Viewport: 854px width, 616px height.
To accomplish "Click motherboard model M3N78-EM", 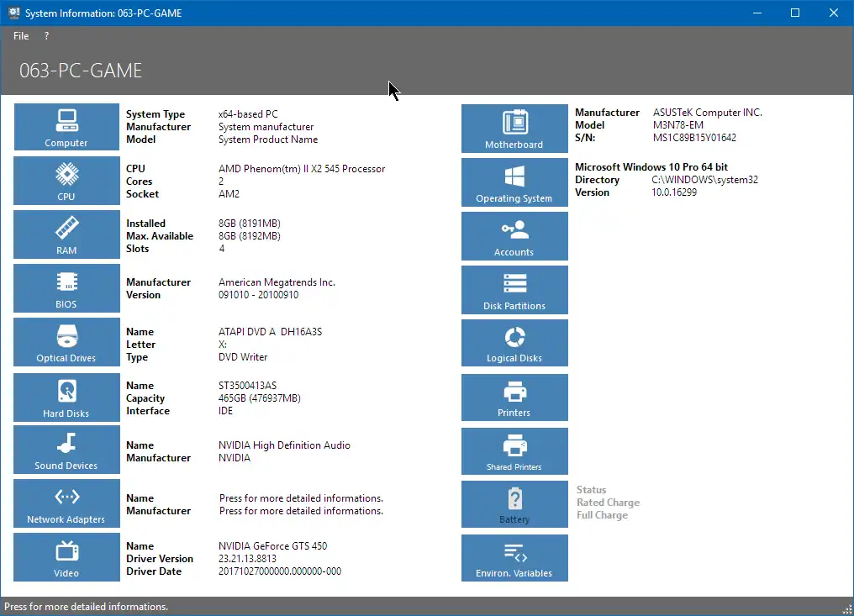I will click(678, 125).
